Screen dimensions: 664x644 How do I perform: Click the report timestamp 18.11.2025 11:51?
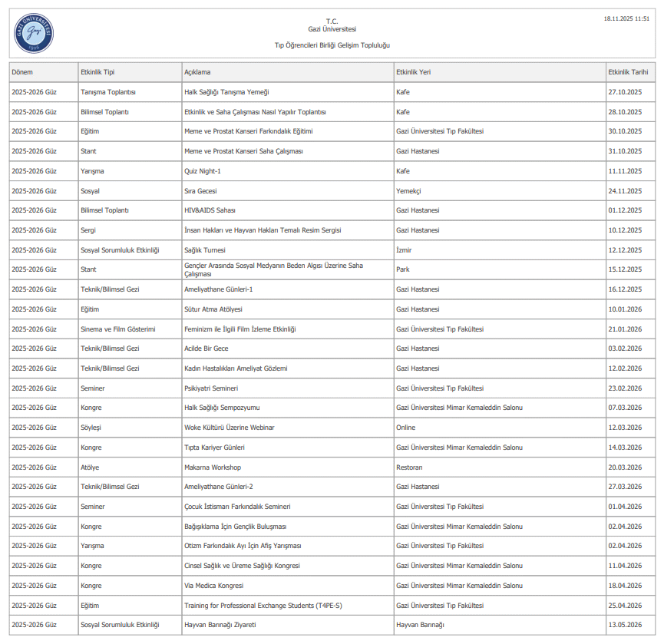(x=626, y=18)
